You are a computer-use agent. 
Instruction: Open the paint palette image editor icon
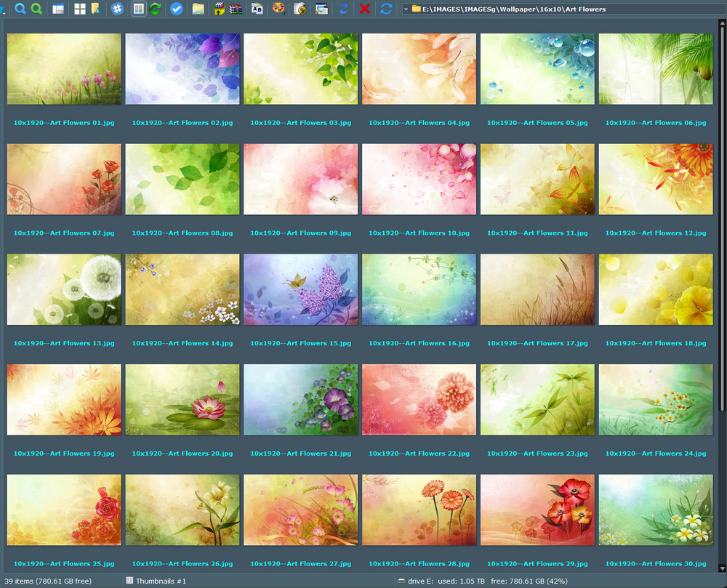278,9
